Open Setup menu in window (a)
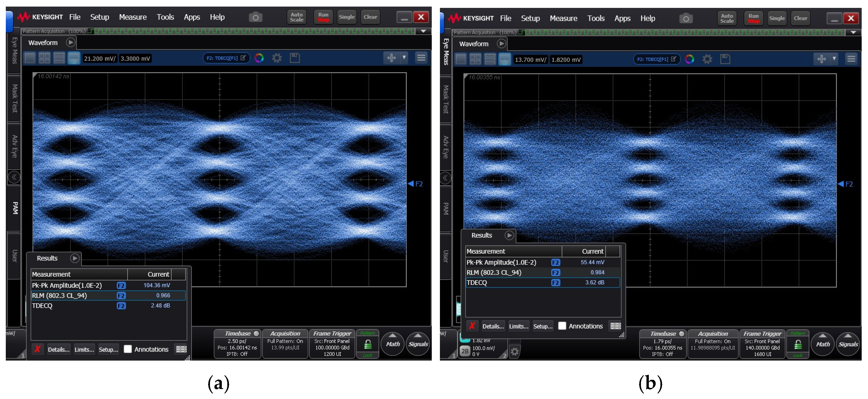The width and height of the screenshot is (868, 399). point(99,17)
